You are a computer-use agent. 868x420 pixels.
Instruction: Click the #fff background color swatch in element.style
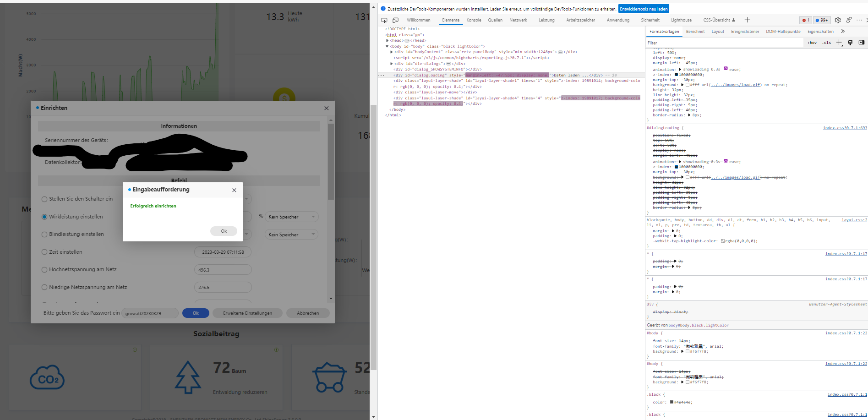click(688, 85)
